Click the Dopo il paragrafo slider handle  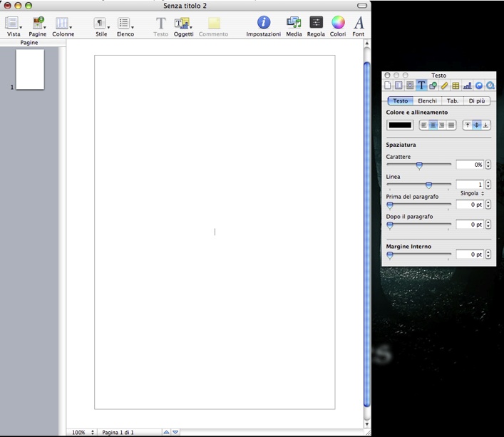[x=390, y=225]
